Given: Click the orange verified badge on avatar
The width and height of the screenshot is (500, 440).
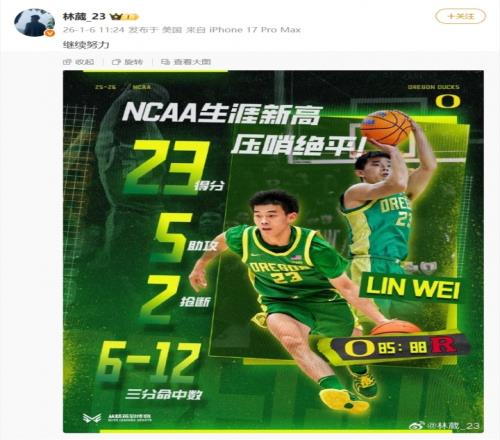Looking at the screenshot, I should (x=50, y=33).
